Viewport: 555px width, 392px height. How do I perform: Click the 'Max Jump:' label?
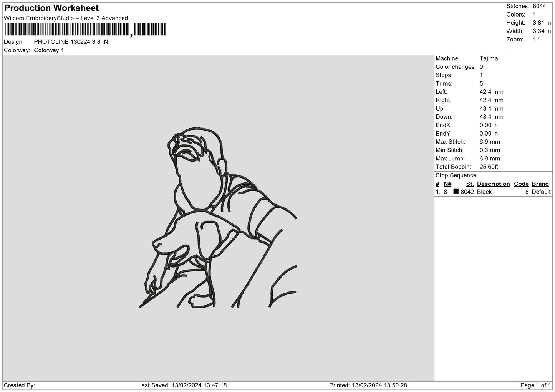pyautogui.click(x=450, y=159)
